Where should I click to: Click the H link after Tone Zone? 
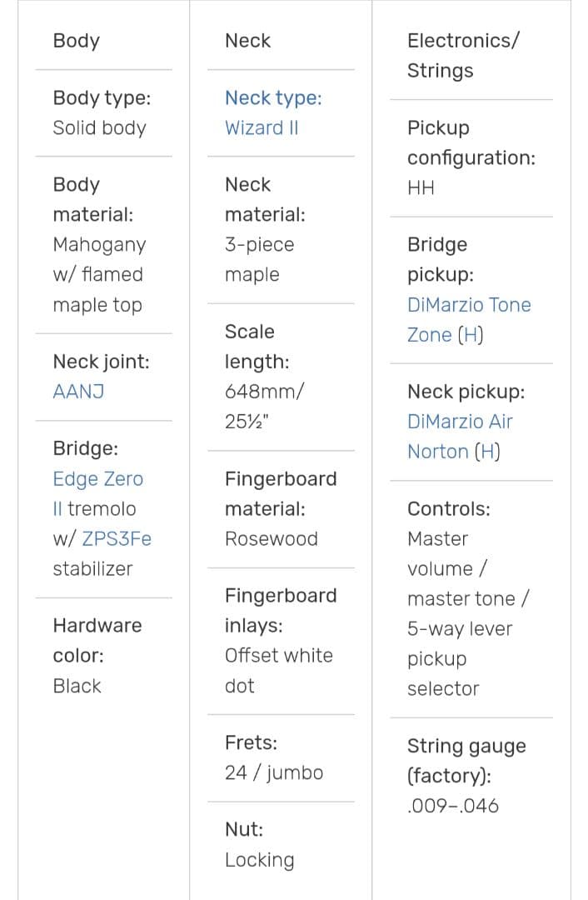pyautogui.click(x=471, y=335)
